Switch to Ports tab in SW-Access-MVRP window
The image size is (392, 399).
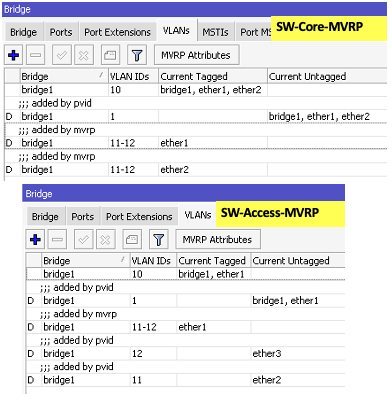coord(83,216)
